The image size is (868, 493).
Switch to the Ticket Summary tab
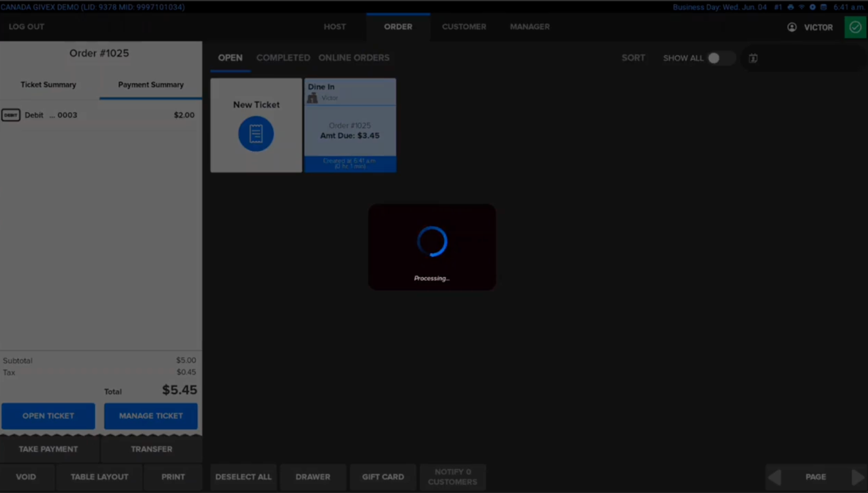click(x=48, y=85)
